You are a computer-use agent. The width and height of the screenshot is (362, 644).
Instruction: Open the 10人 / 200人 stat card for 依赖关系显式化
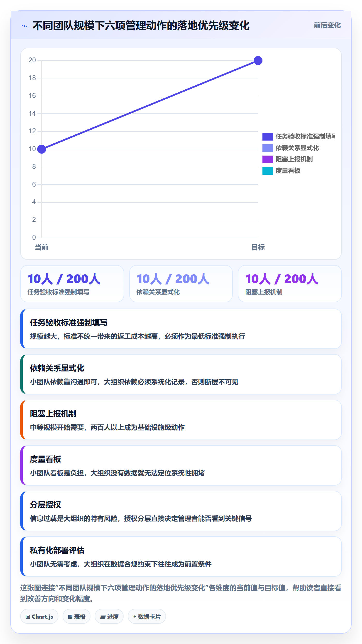click(x=181, y=284)
